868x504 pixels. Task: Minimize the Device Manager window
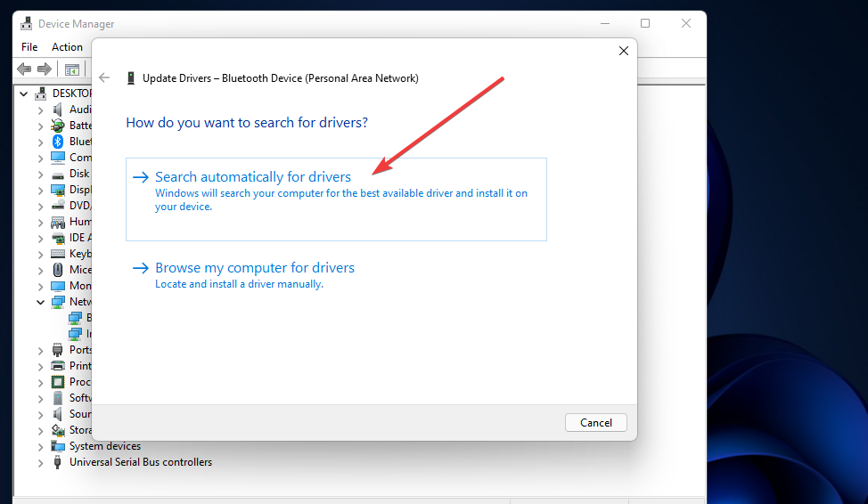coord(605,23)
